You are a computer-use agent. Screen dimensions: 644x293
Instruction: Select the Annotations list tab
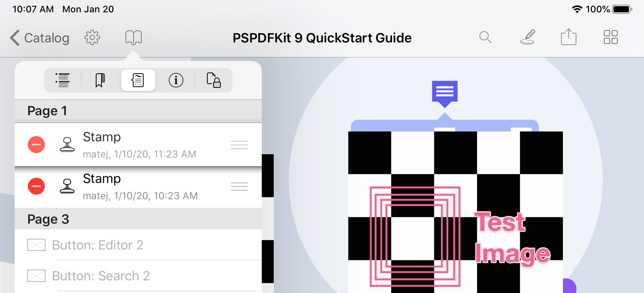tap(138, 80)
